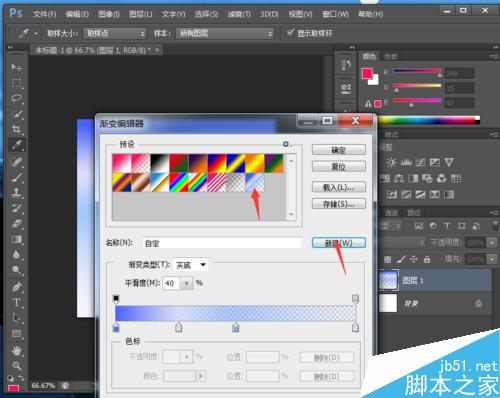Select the Lasso tool
Image resolution: width=500 pixels, height=398 pixels.
click(x=16, y=98)
